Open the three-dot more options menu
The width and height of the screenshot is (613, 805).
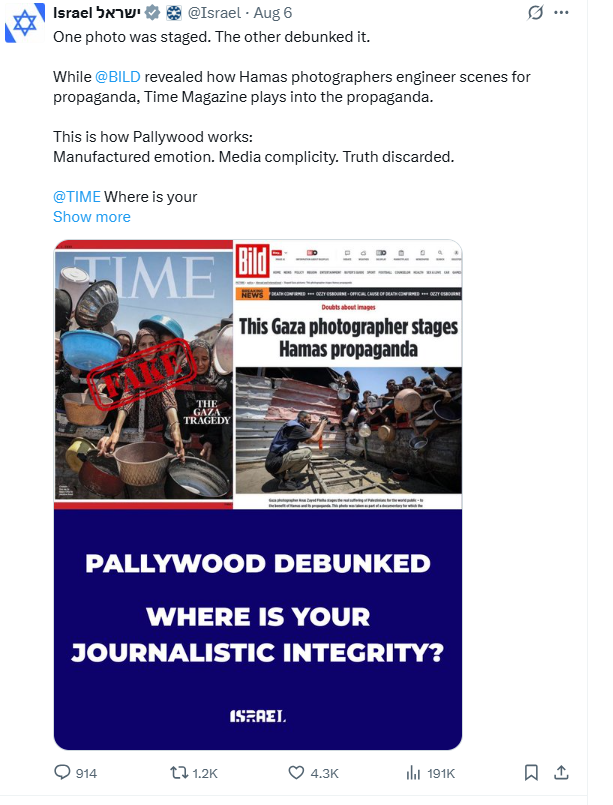pyautogui.click(x=562, y=12)
